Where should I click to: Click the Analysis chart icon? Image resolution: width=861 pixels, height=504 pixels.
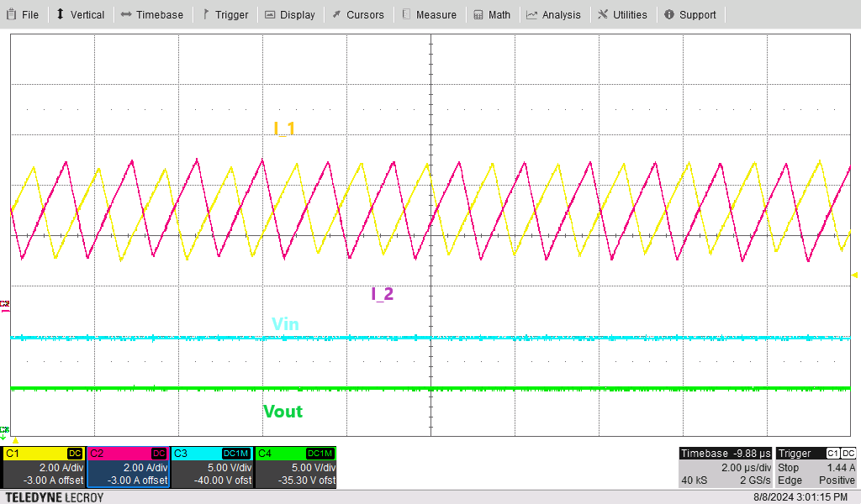532,14
